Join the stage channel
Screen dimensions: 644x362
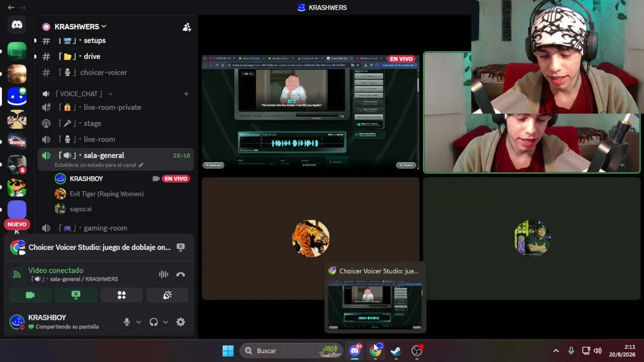[115, 123]
